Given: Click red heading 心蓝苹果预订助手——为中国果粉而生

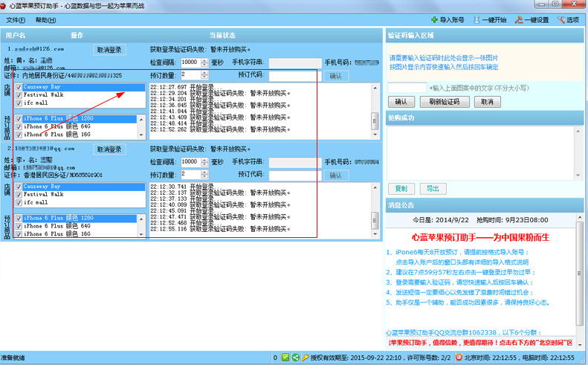Looking at the screenshot, I should point(481,237).
